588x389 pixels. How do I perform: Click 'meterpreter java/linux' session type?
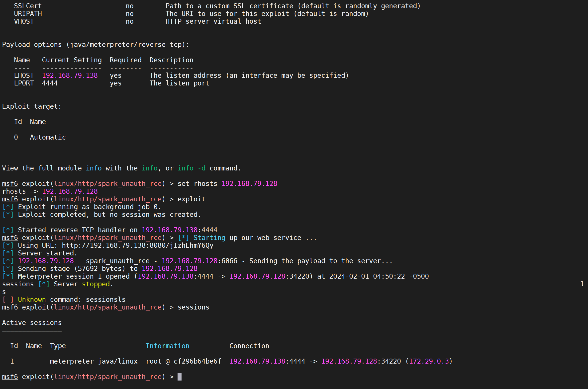click(94, 361)
